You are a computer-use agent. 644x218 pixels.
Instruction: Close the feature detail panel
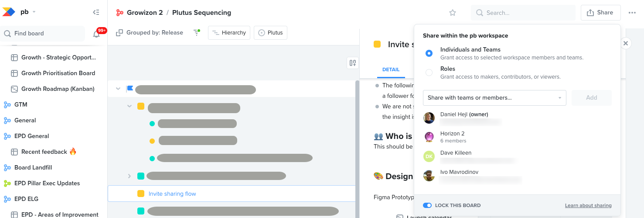626,43
